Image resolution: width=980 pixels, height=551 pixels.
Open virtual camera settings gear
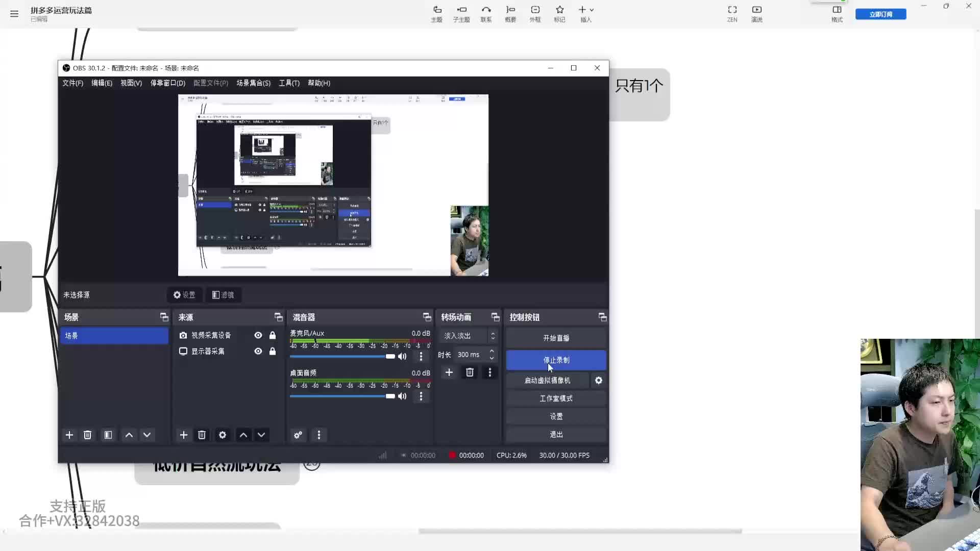(x=599, y=381)
